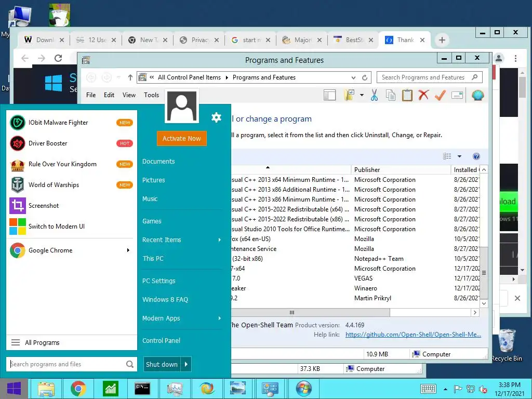Click the Shut down button
This screenshot has width=532, height=399.
click(162, 364)
